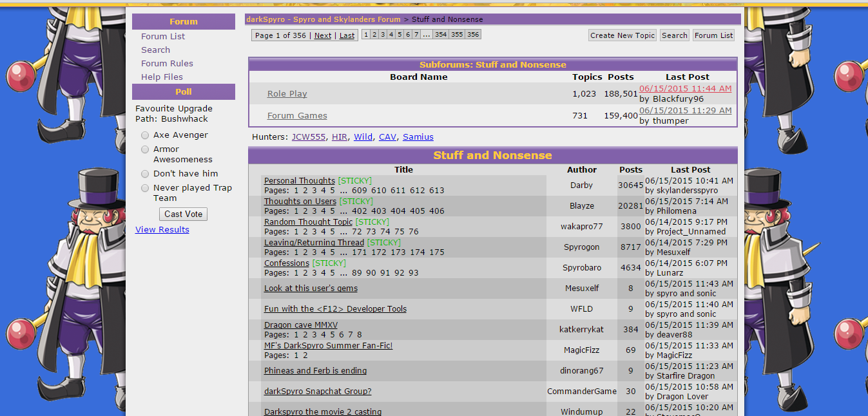Viewport: 868px width, 416px height.
Task: Go to page 356 in pagination
Action: pyautogui.click(x=473, y=35)
